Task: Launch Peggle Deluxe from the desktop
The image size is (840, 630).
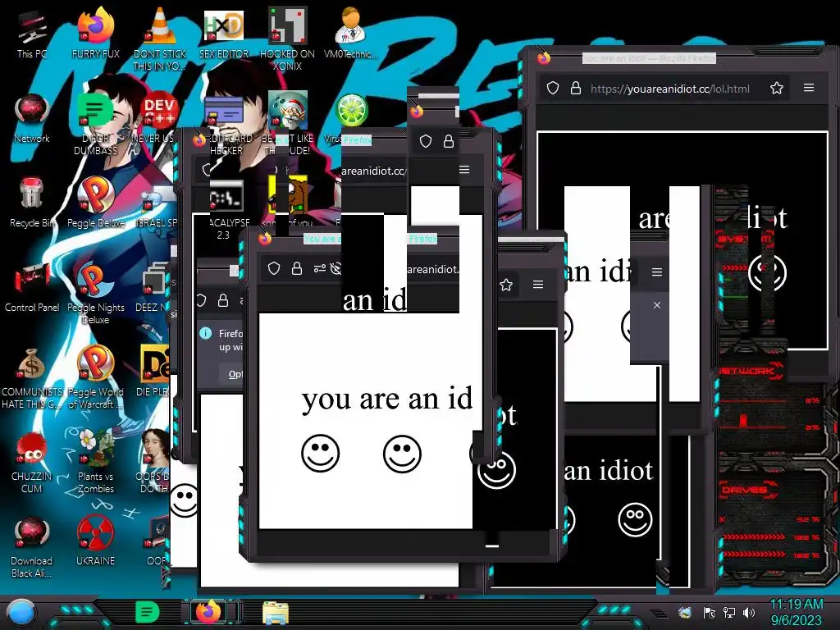Action: click(95, 203)
